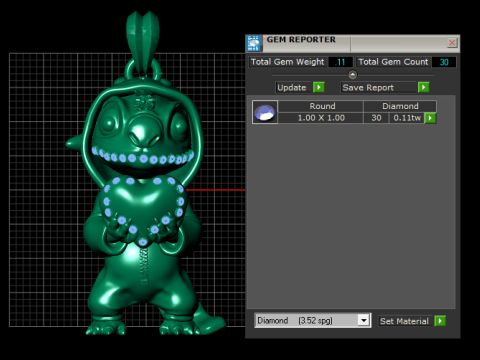Click green arrow beside 0.11tw
The height and width of the screenshot is (360, 480).
430,118
